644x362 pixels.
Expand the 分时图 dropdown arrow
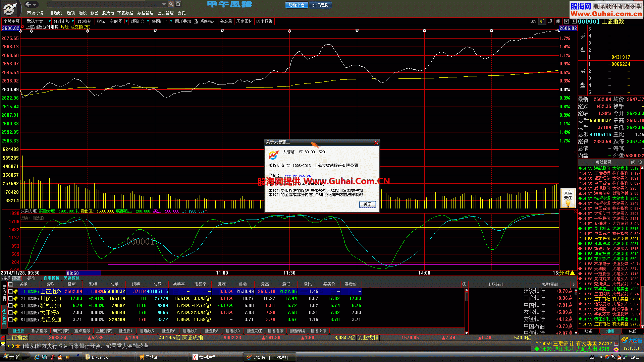click(x=126, y=21)
